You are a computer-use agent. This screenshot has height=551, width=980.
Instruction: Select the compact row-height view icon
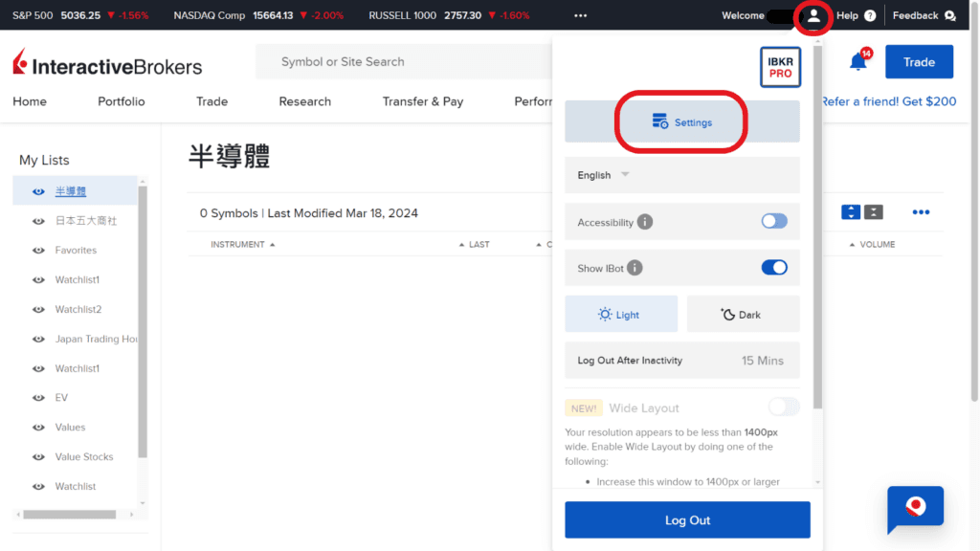click(x=873, y=211)
